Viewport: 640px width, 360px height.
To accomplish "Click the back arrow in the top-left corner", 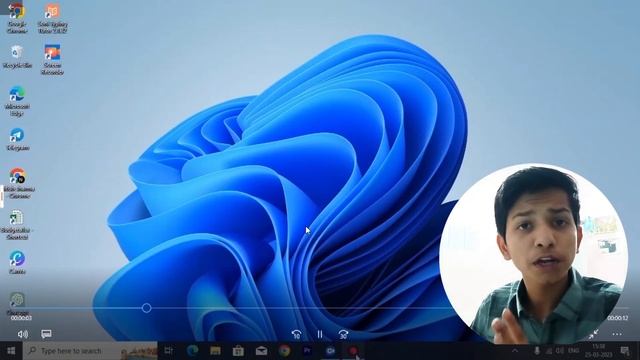I will tap(10, 7).
